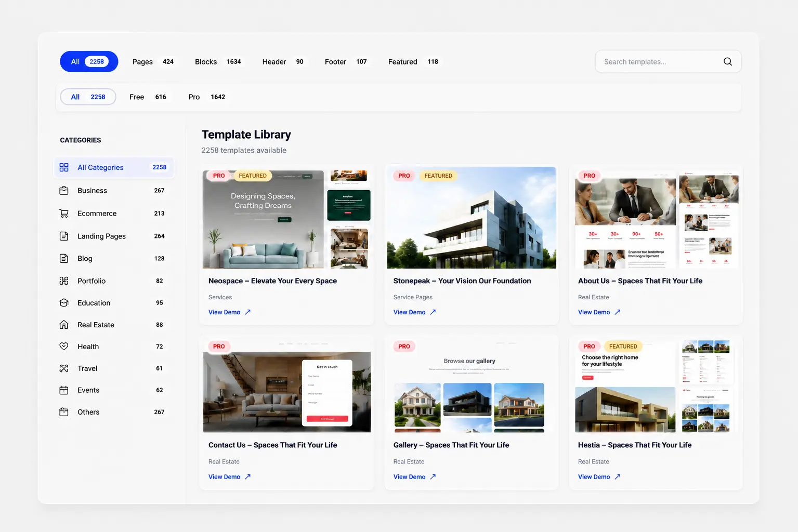Image resolution: width=798 pixels, height=532 pixels.
Task: Open the Real Estate category
Action: tap(114, 325)
